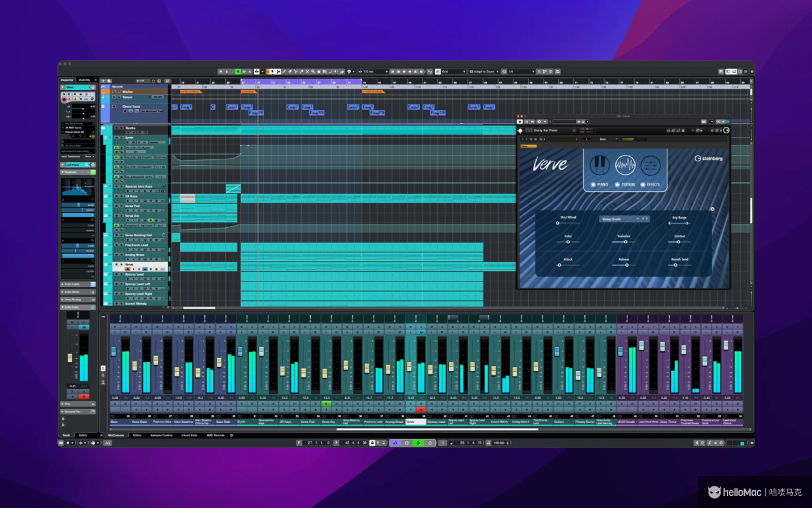Open lower zone tabs setup gear
Image resolution: width=812 pixels, height=508 pixels.
pyautogui.click(x=232, y=435)
